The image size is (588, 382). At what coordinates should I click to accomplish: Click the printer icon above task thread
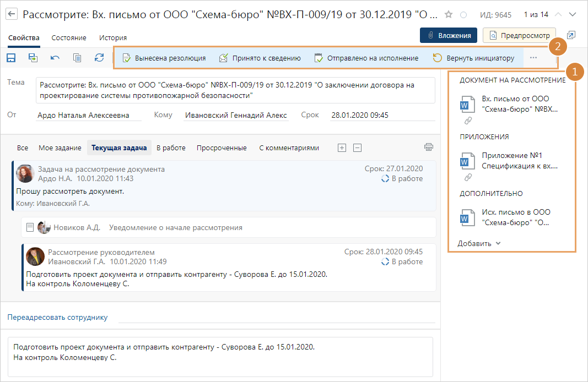click(429, 148)
